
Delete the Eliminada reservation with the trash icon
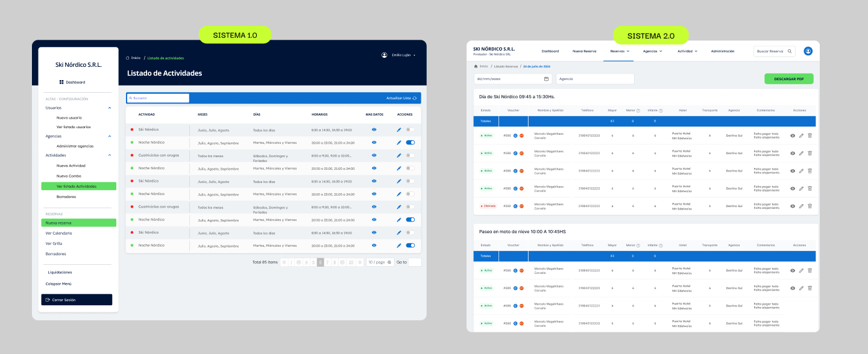(810, 206)
